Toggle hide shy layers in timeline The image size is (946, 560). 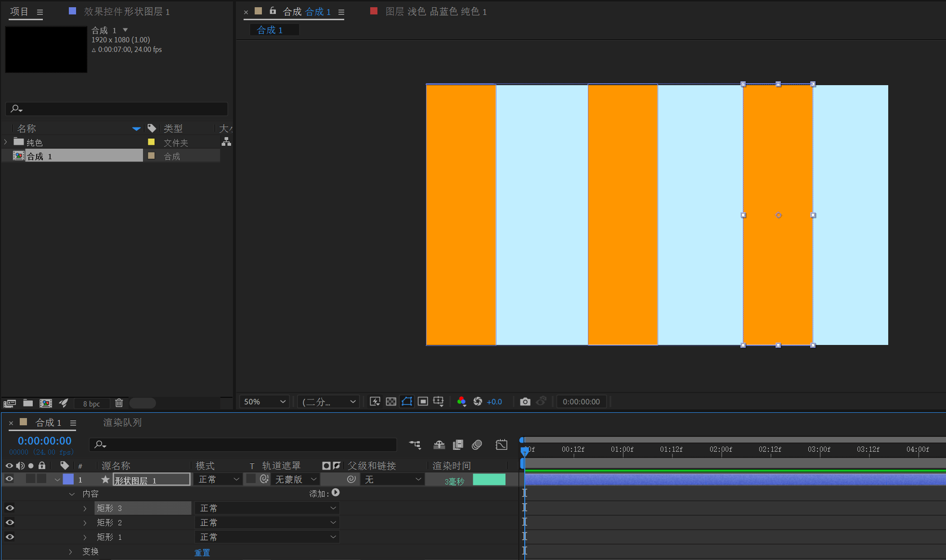point(439,445)
